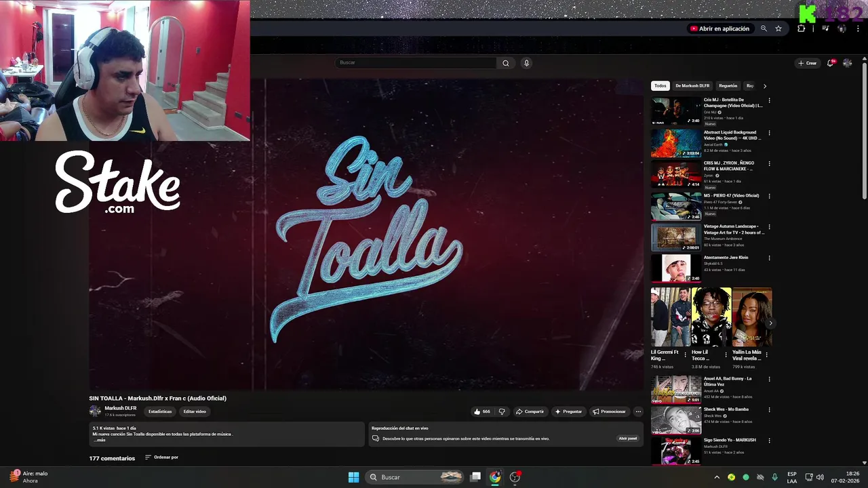Screen dimensions: 868x488
Task: Open more actions ellipsis beside Promocionar
Action: pyautogui.click(x=638, y=411)
